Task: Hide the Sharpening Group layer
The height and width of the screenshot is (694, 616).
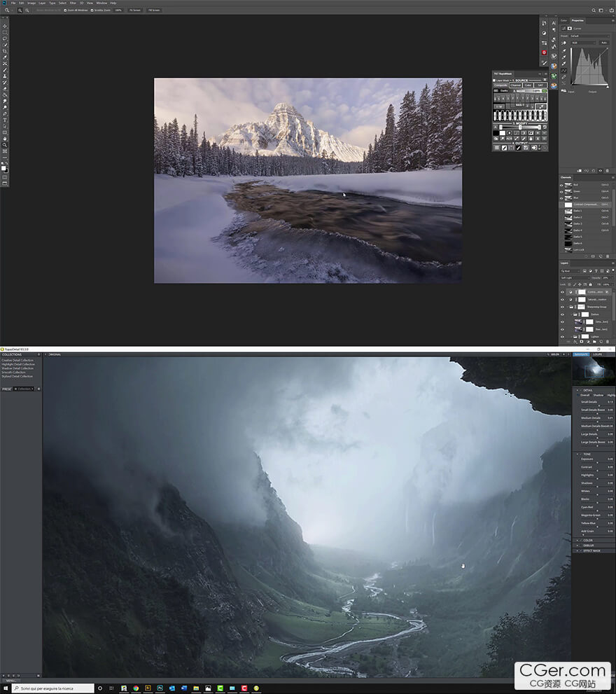Action: pos(562,307)
